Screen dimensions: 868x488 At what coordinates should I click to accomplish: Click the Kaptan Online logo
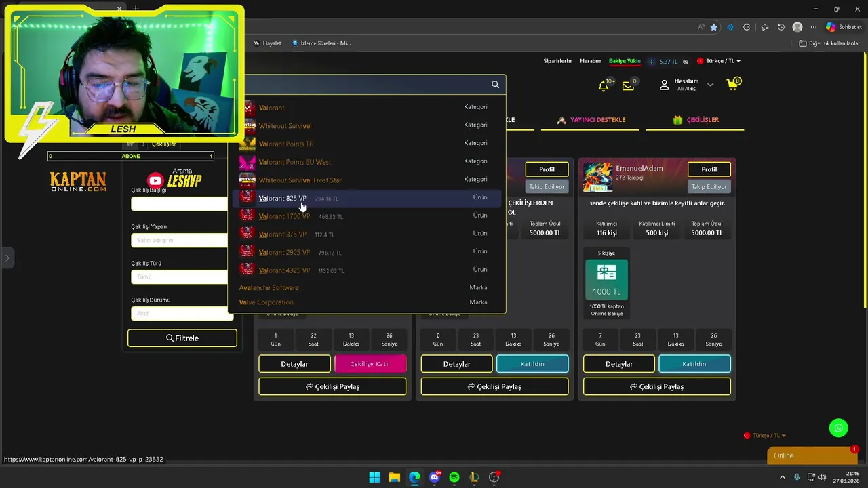pyautogui.click(x=78, y=182)
